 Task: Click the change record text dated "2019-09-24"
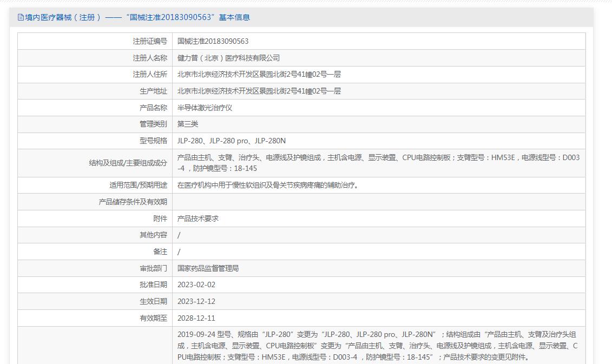(x=377, y=346)
